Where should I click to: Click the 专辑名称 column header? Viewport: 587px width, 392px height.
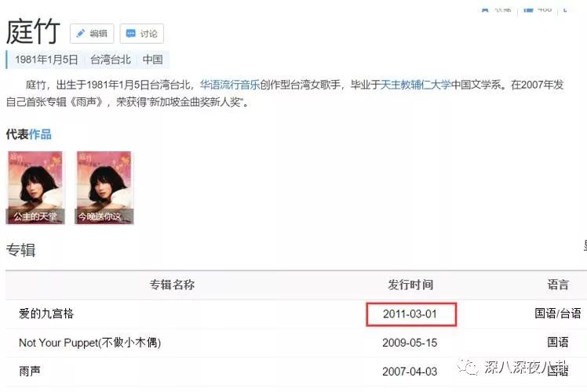point(172,285)
